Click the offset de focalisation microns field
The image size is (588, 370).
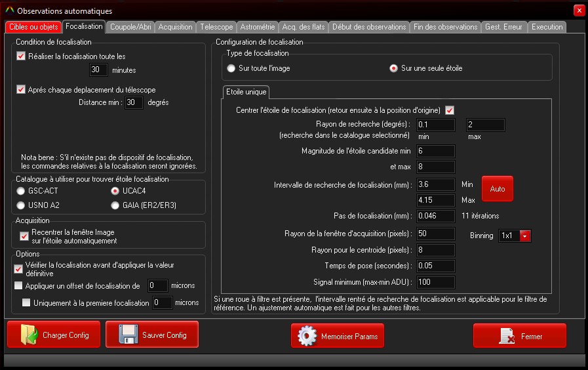(157, 285)
